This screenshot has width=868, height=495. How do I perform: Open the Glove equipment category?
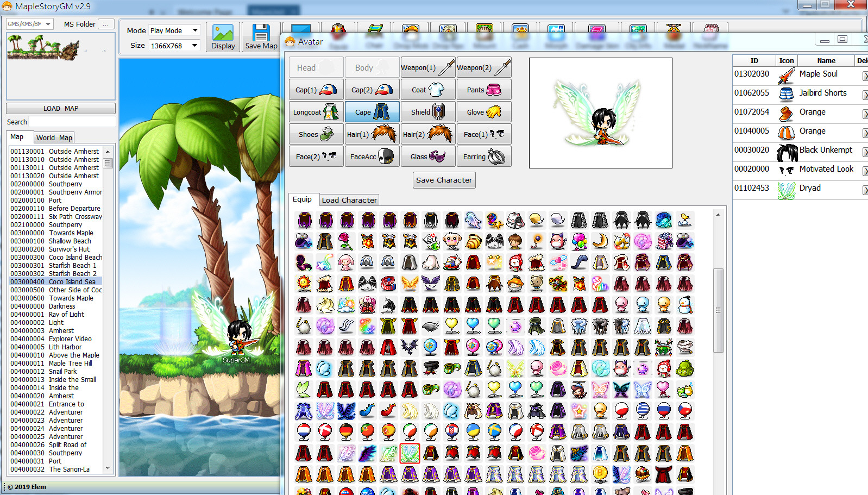pos(484,112)
